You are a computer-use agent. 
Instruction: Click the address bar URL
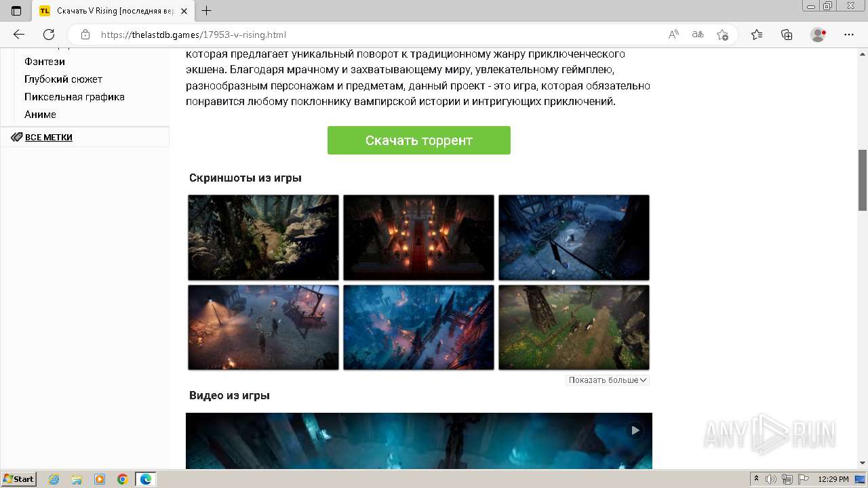pos(194,35)
